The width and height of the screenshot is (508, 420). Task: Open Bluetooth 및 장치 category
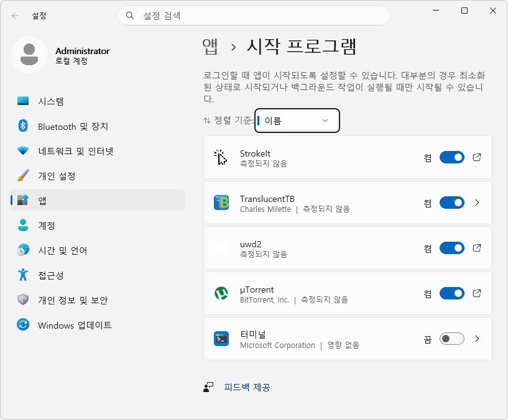pyautogui.click(x=98, y=126)
